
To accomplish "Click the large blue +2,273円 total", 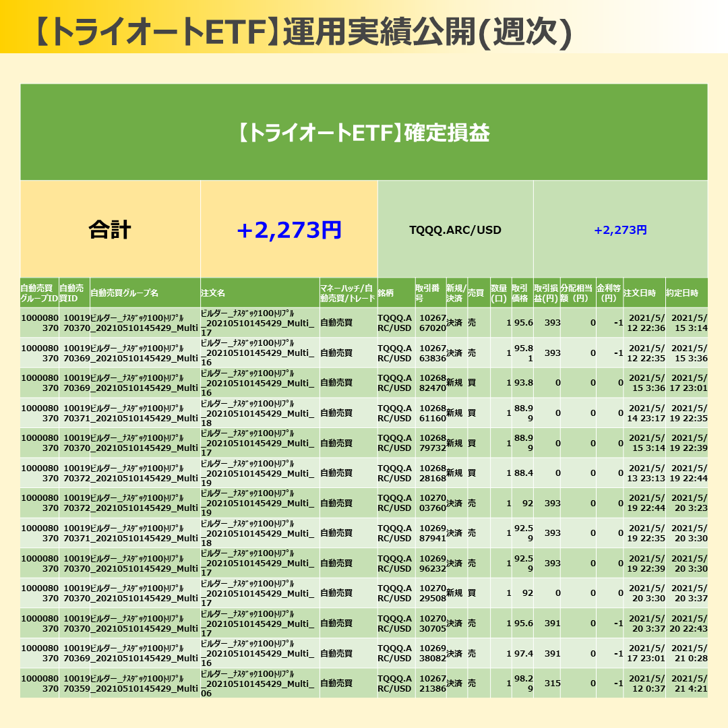I will coord(289,230).
